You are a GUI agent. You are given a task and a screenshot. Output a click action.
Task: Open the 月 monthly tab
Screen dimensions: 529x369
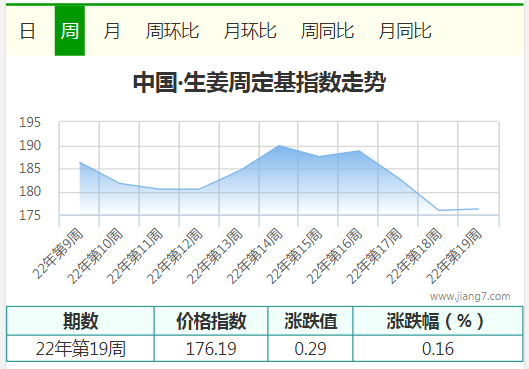(x=112, y=31)
